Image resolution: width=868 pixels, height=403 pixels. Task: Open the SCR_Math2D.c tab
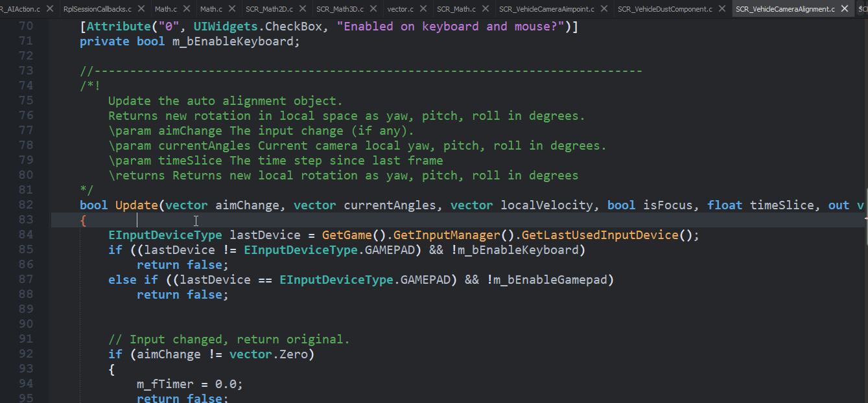[269, 9]
